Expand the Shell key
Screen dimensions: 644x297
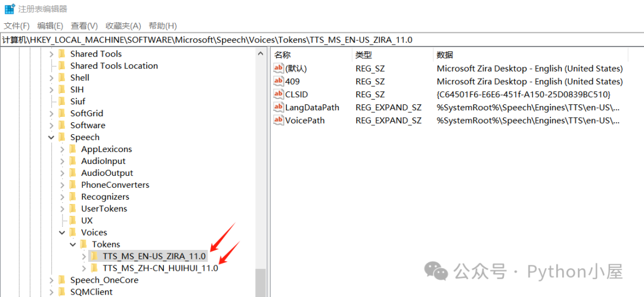(x=51, y=78)
